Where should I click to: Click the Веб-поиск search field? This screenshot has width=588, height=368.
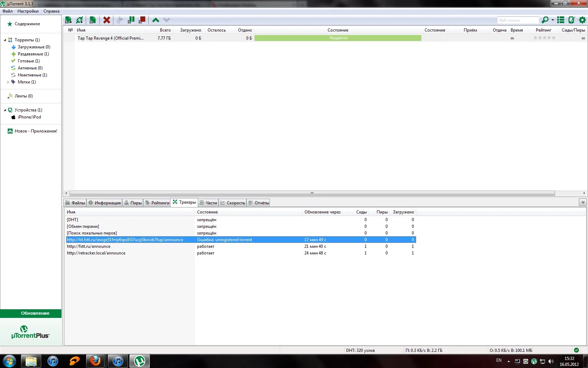pyautogui.click(x=518, y=20)
